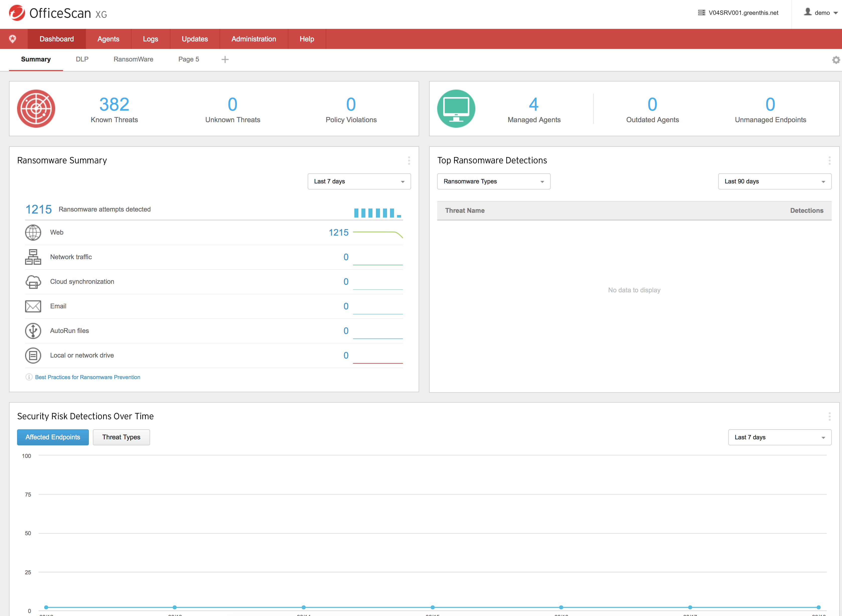Click the shield icon in red navbar
Image resolution: width=842 pixels, height=616 pixels.
pyautogui.click(x=13, y=39)
